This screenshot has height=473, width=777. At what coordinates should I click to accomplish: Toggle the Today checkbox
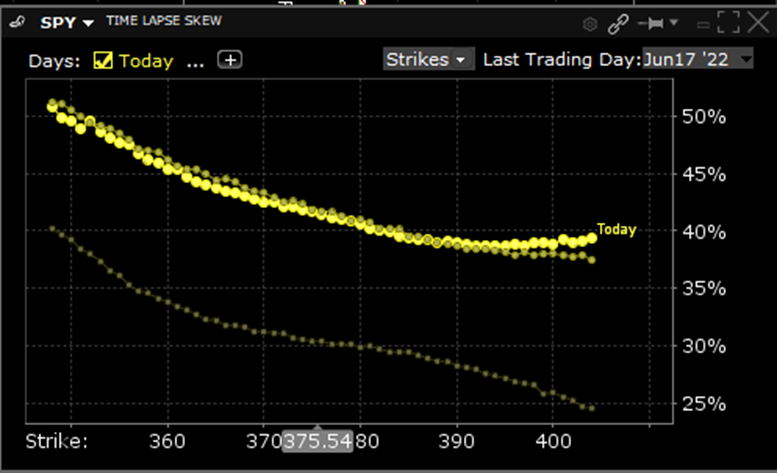click(x=103, y=60)
